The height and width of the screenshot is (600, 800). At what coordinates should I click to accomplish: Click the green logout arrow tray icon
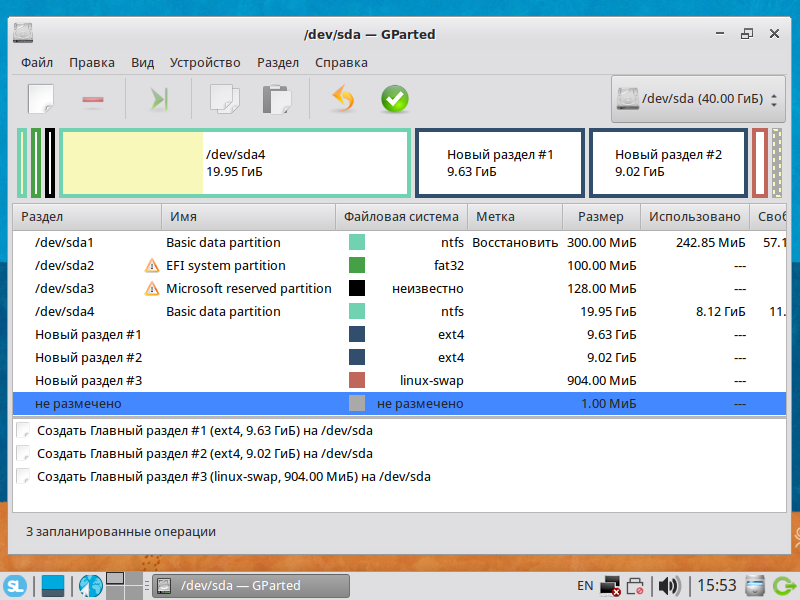coord(785,586)
